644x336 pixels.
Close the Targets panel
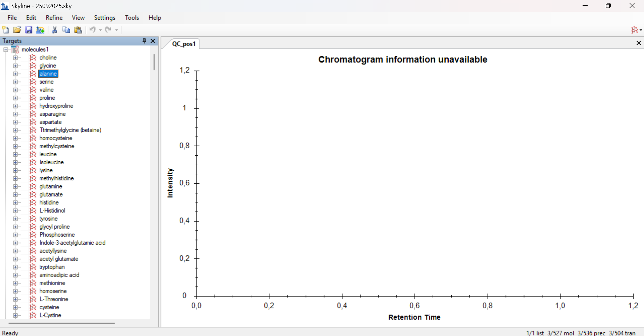click(153, 41)
